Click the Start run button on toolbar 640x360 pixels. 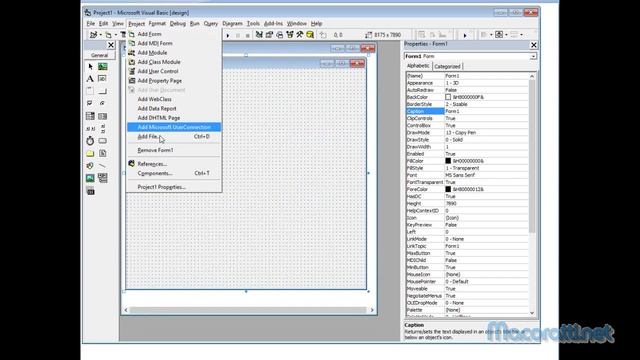coord(228,35)
